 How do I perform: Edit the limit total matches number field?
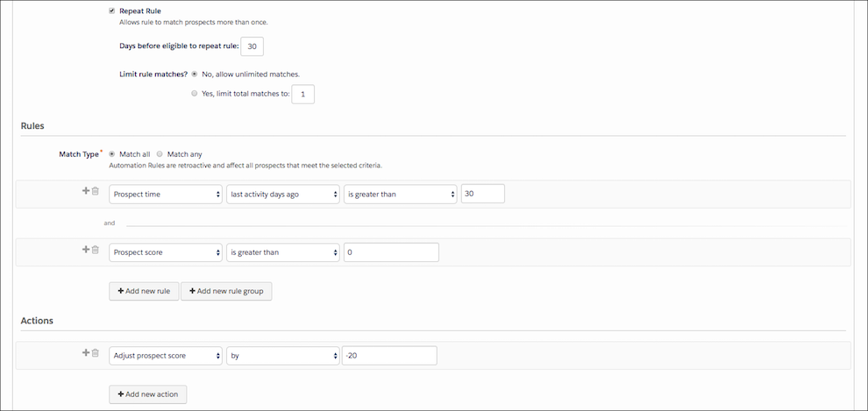302,94
